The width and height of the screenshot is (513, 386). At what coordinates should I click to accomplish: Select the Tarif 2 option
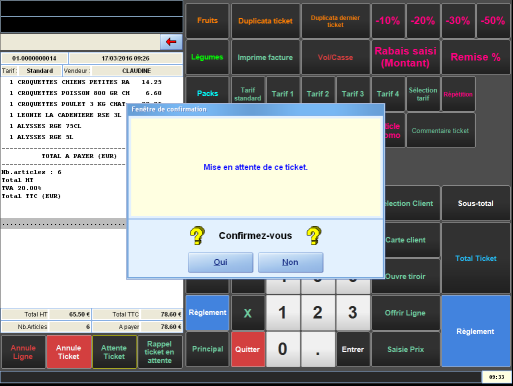[318, 94]
